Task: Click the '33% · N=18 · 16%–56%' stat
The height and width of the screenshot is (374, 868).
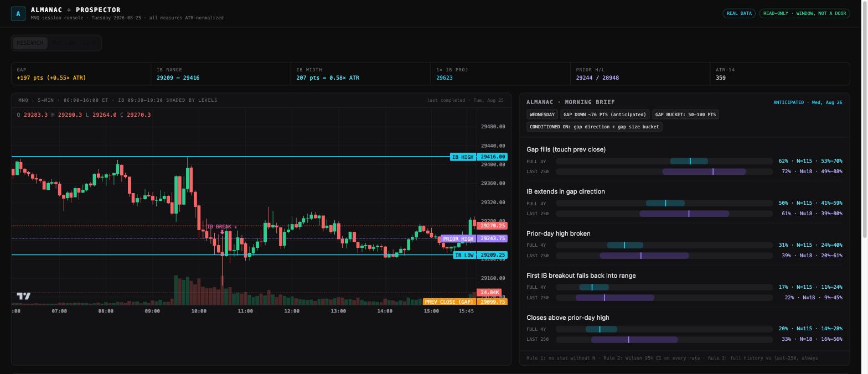Action: pos(812,339)
